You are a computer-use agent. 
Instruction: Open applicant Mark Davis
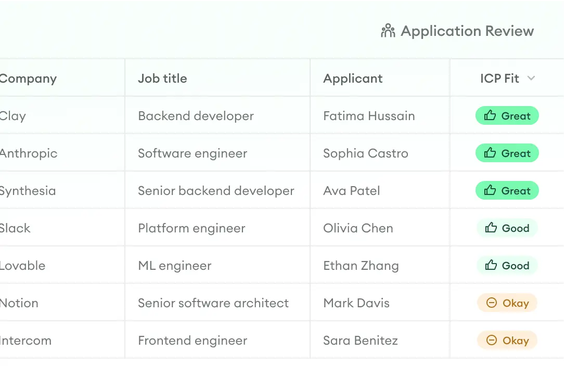356,303
